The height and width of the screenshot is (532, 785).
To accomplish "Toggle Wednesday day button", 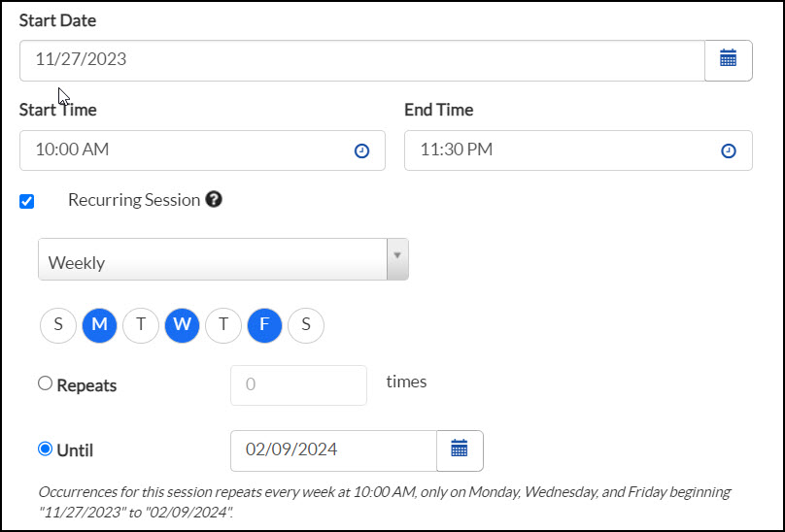I will tap(183, 325).
